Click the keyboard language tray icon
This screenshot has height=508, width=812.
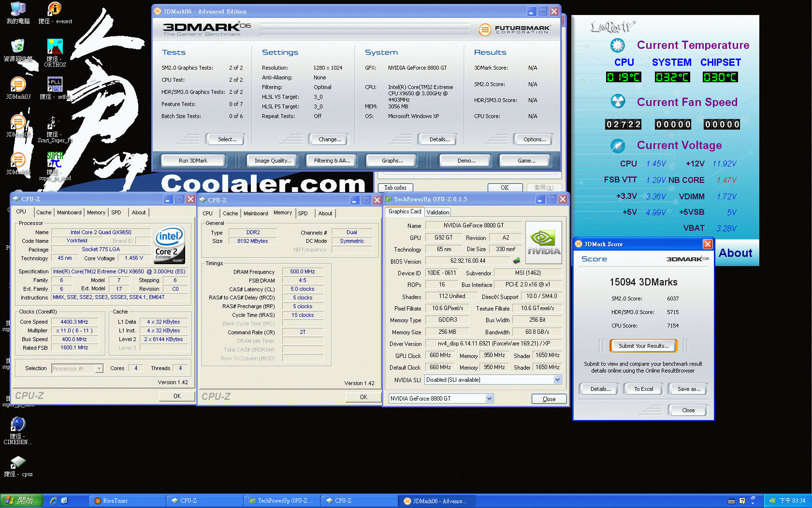732,501
